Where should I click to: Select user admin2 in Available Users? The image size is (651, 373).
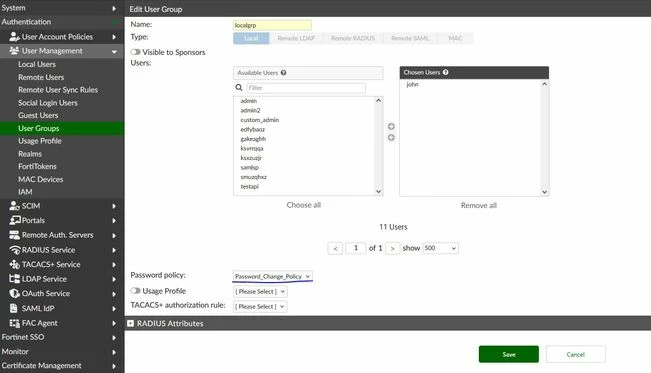coord(250,110)
